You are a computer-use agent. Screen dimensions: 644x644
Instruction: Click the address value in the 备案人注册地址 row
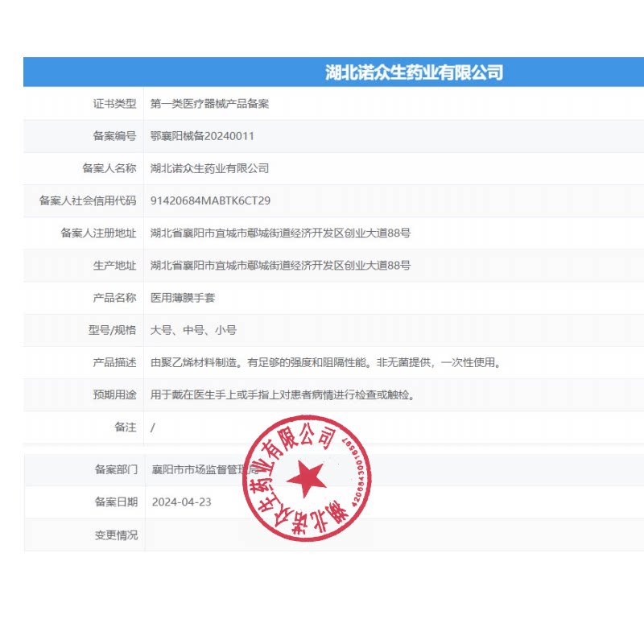280,233
